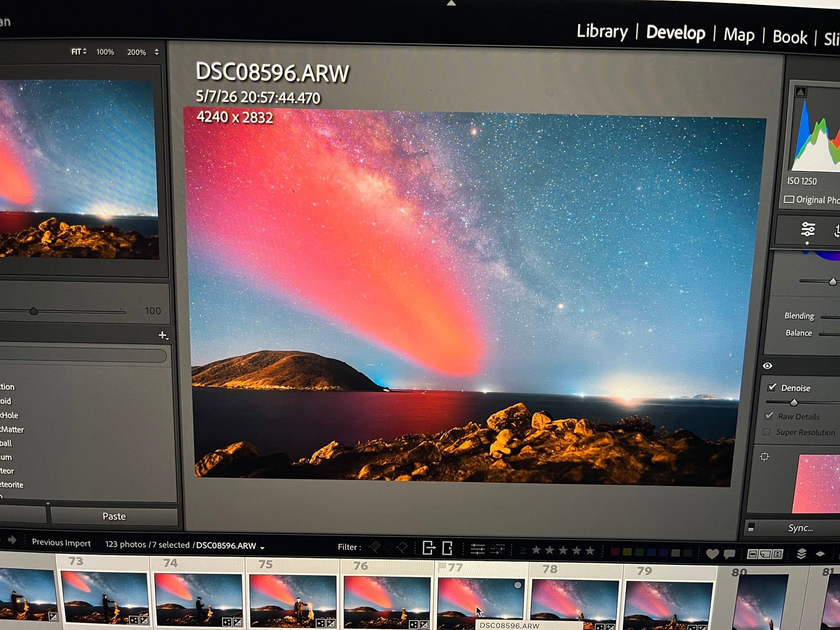Switch to the Map module
The width and height of the screenshot is (840, 630).
739,35
